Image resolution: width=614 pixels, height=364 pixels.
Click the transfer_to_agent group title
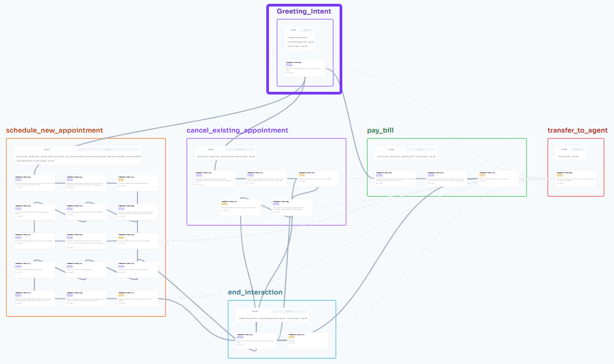[577, 130]
